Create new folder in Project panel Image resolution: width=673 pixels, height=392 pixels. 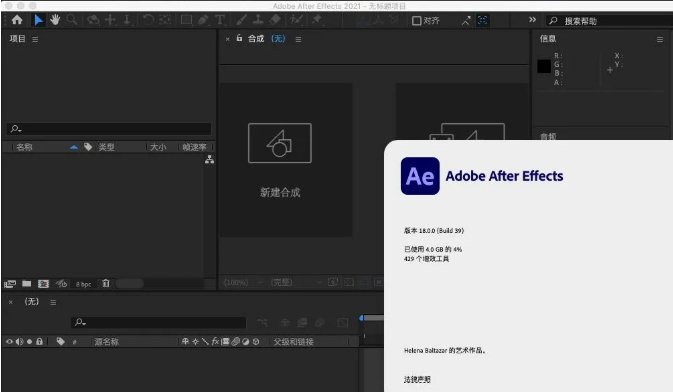(27, 283)
